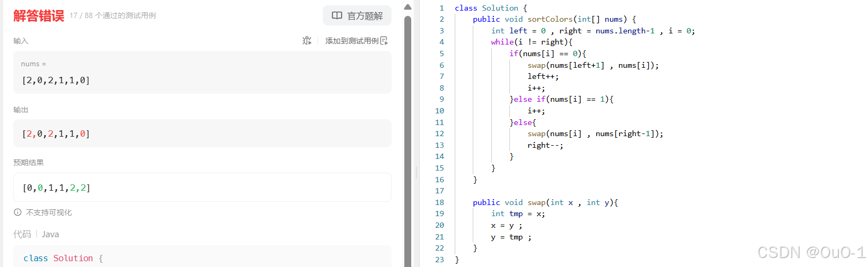Image resolution: width=868 pixels, height=267 pixels.
Task: Click the if(nums[i] == 0) line
Action: 547,54
